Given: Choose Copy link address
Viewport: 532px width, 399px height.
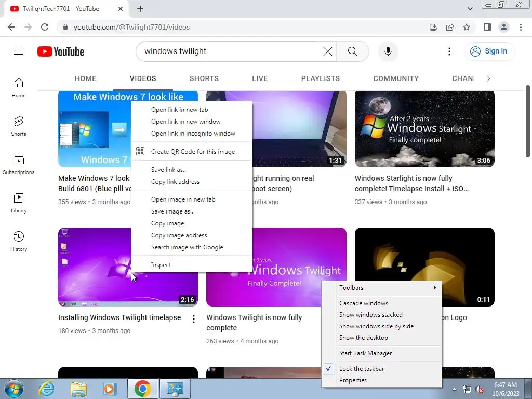Looking at the screenshot, I should [x=192, y=182].
